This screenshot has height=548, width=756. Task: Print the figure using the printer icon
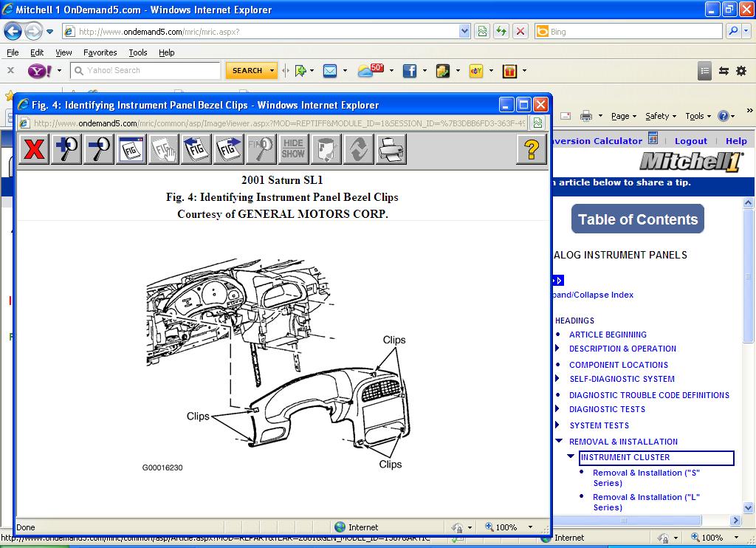[391, 149]
